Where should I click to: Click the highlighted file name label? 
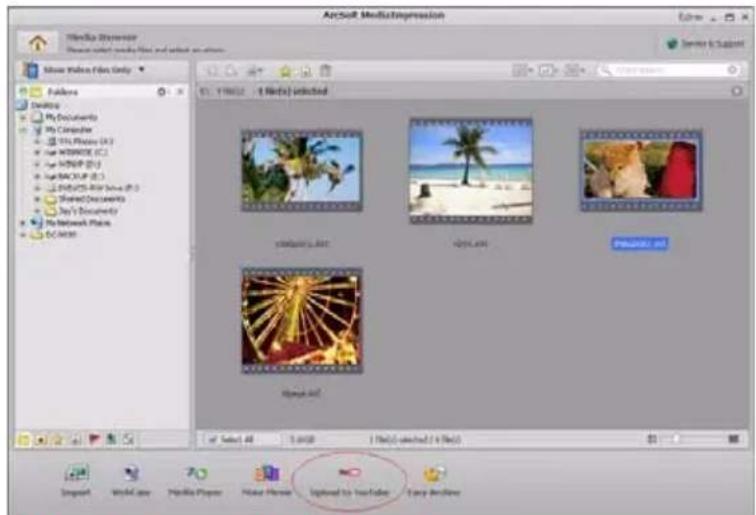pos(640,244)
